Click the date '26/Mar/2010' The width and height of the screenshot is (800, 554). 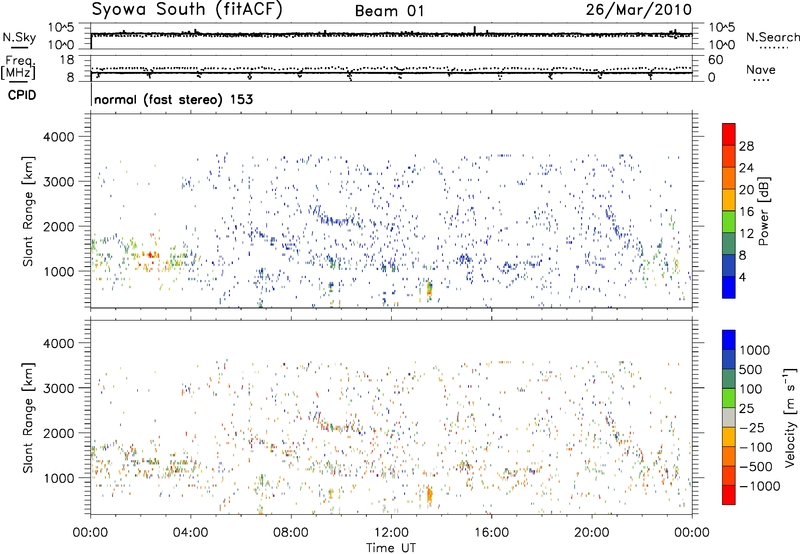638,10
